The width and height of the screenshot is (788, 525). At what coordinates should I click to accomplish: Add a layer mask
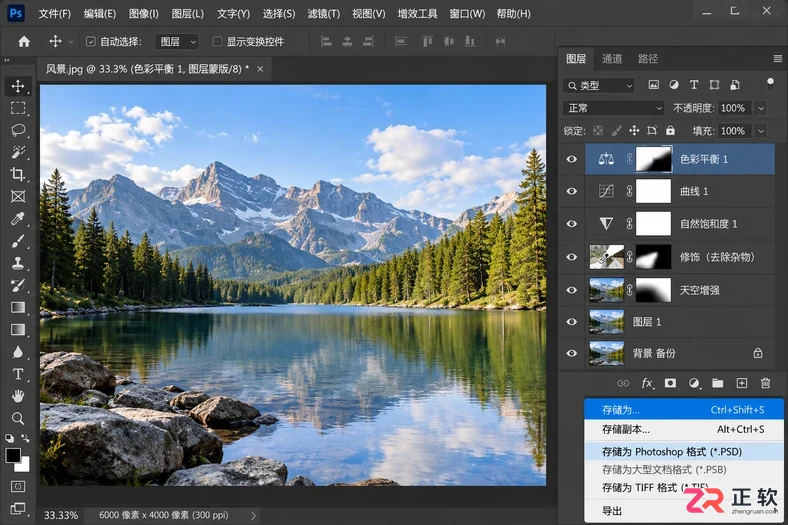[x=670, y=383]
